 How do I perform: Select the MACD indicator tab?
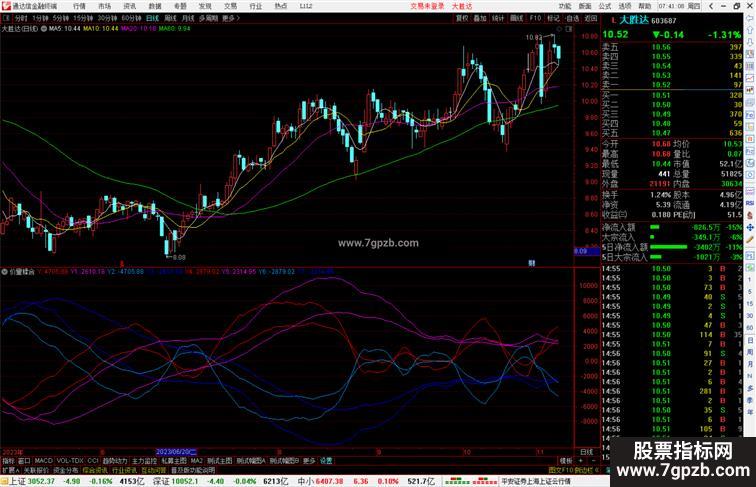pos(43,461)
